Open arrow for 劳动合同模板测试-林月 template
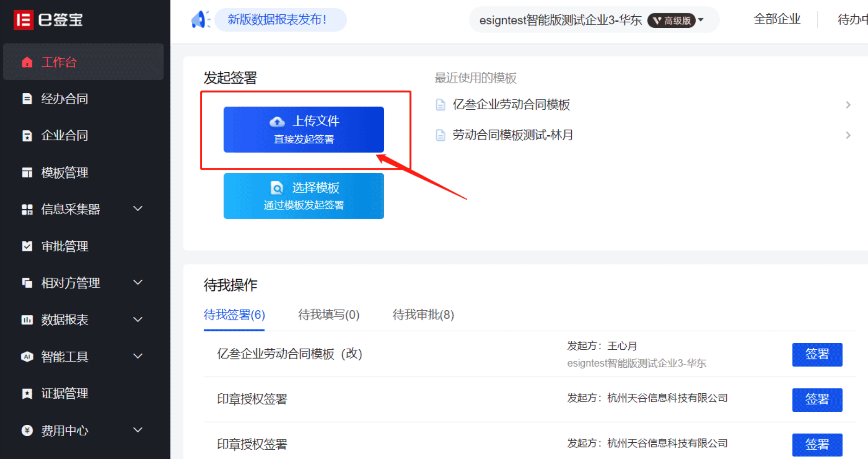This screenshot has height=459, width=868. [x=848, y=135]
